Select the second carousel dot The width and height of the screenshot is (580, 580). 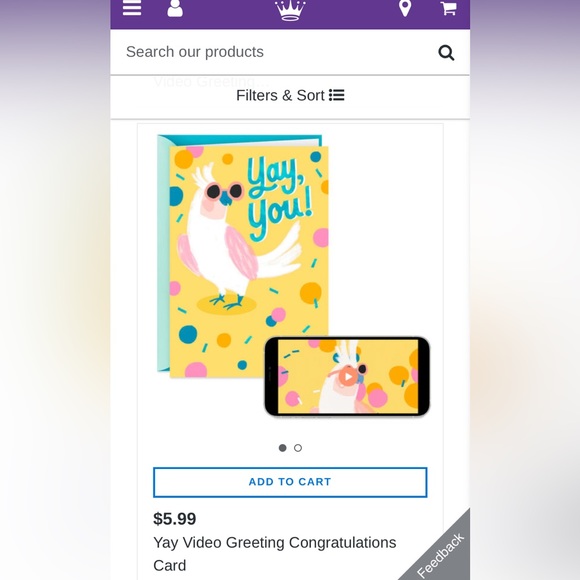(298, 448)
